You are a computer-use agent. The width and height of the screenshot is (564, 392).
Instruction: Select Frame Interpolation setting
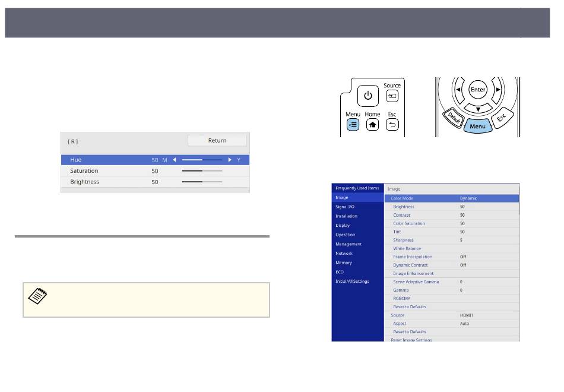[452, 257]
